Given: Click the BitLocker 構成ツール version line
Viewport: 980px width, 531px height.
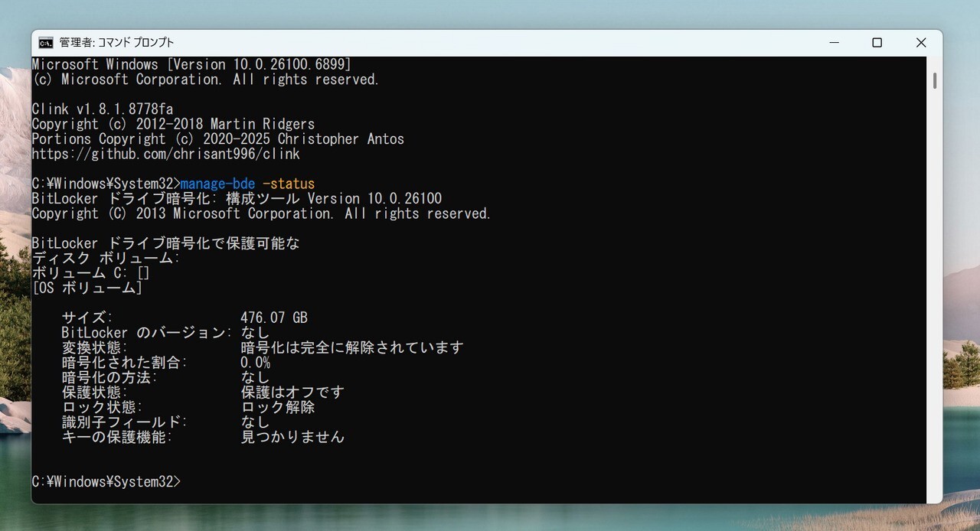Looking at the screenshot, I should [x=237, y=199].
